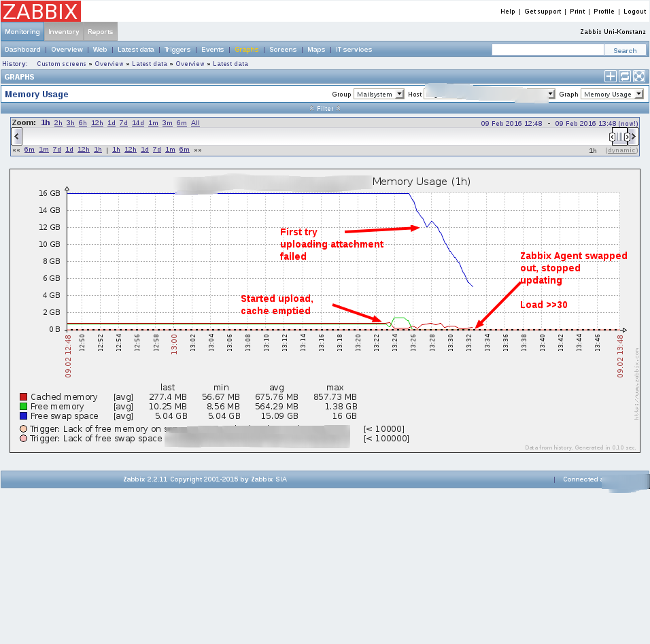The image size is (650, 644).
Task: Click the left handle of the time slider
Action: 612,137
